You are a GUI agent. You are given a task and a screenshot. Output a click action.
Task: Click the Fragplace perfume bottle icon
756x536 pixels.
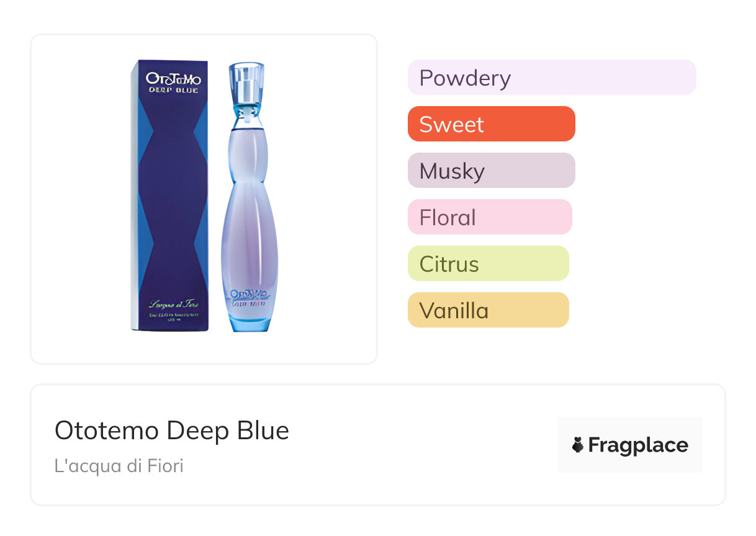click(578, 445)
